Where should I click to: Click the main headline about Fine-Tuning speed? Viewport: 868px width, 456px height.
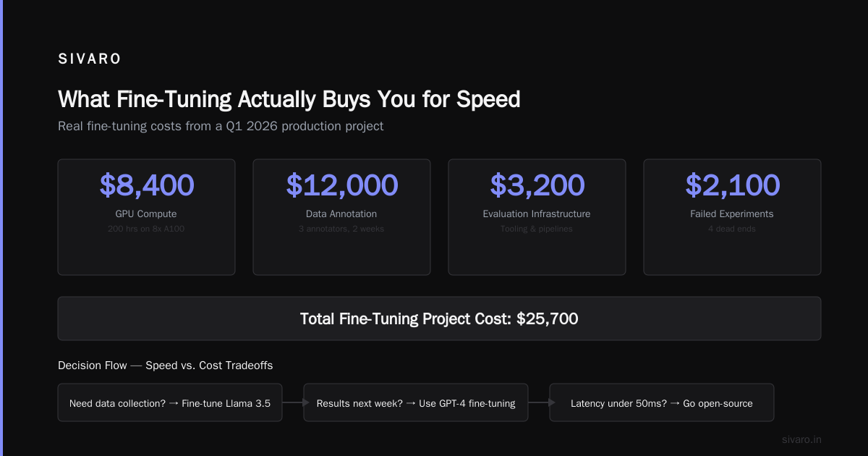pyautogui.click(x=289, y=99)
